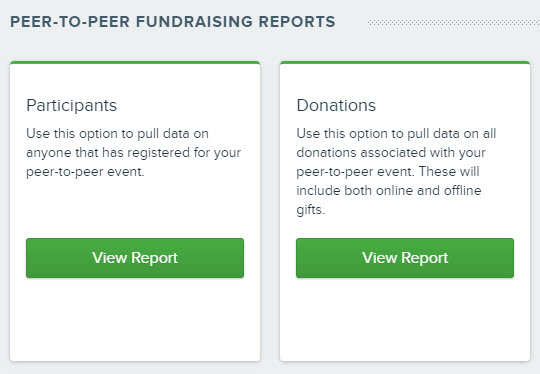
Task: Click the 'anyone that has registered' description line
Action: [x=134, y=153]
